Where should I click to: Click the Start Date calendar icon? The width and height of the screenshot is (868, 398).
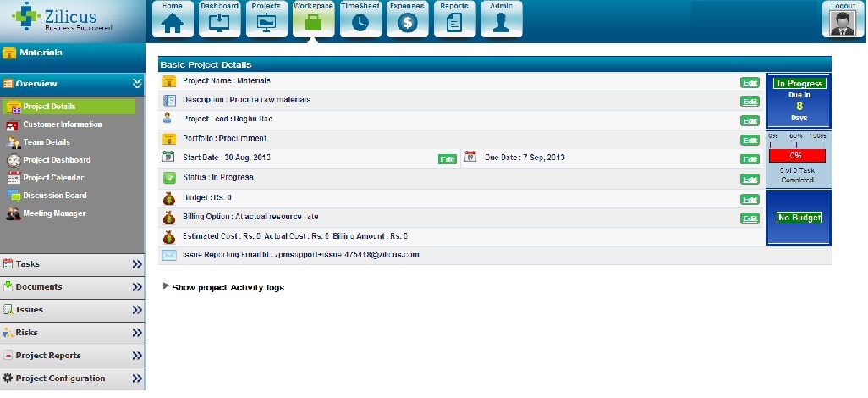point(168,158)
